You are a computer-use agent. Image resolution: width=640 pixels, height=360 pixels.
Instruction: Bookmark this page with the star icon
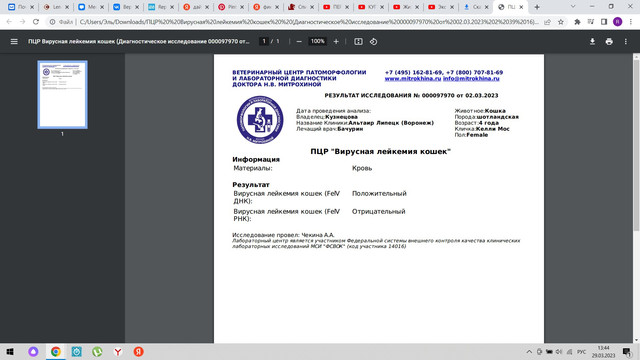(561, 22)
